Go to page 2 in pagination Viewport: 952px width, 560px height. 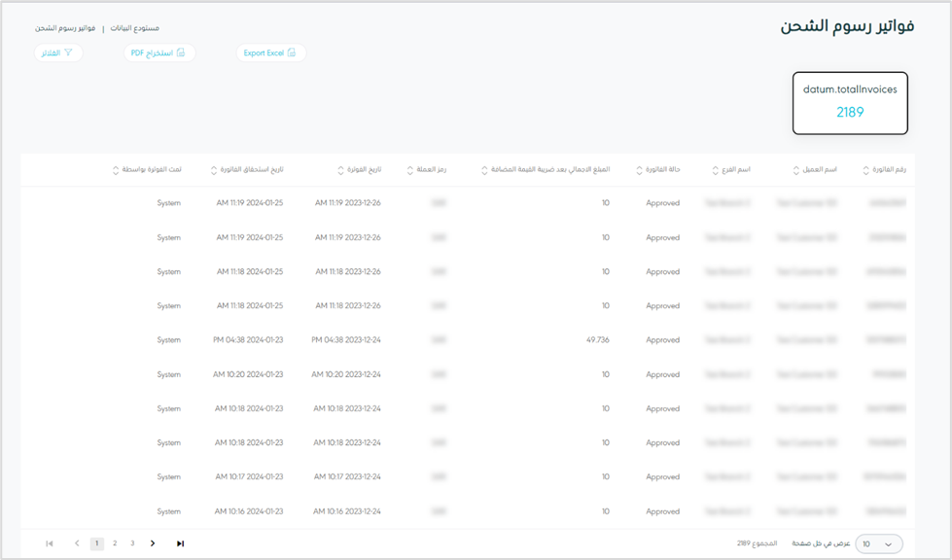[x=115, y=543]
